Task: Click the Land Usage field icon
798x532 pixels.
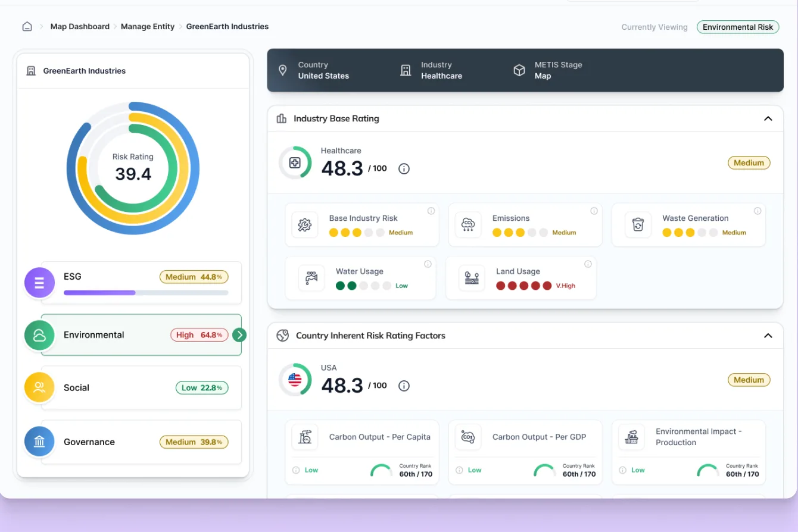Action: [472, 278]
